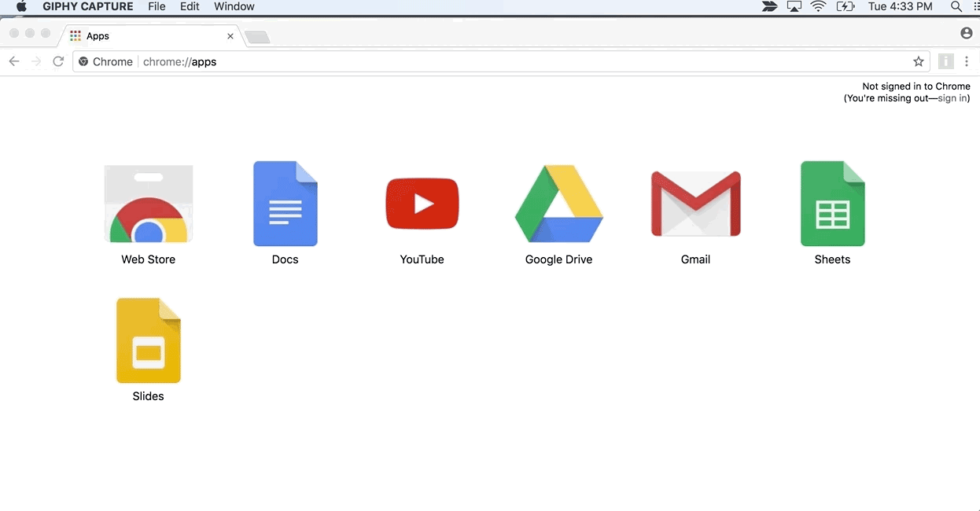The width and height of the screenshot is (980, 511).
Task: Click the Web Store label text
Action: click(x=149, y=259)
